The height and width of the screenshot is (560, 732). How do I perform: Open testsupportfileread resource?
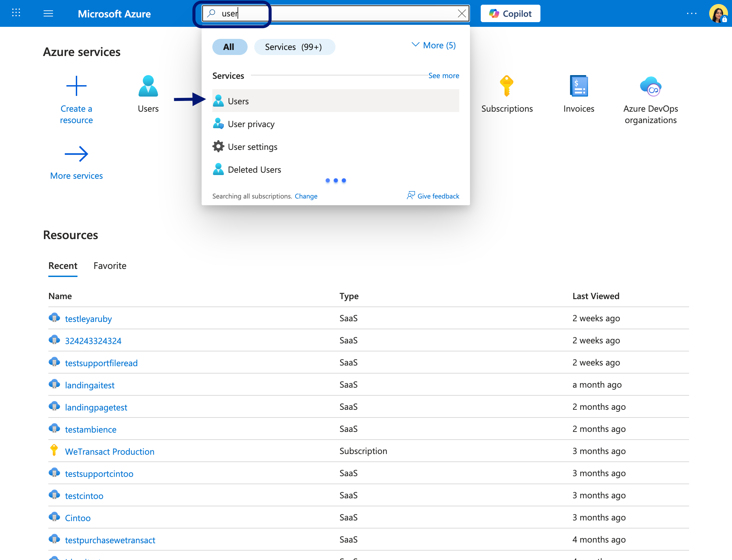click(x=101, y=363)
